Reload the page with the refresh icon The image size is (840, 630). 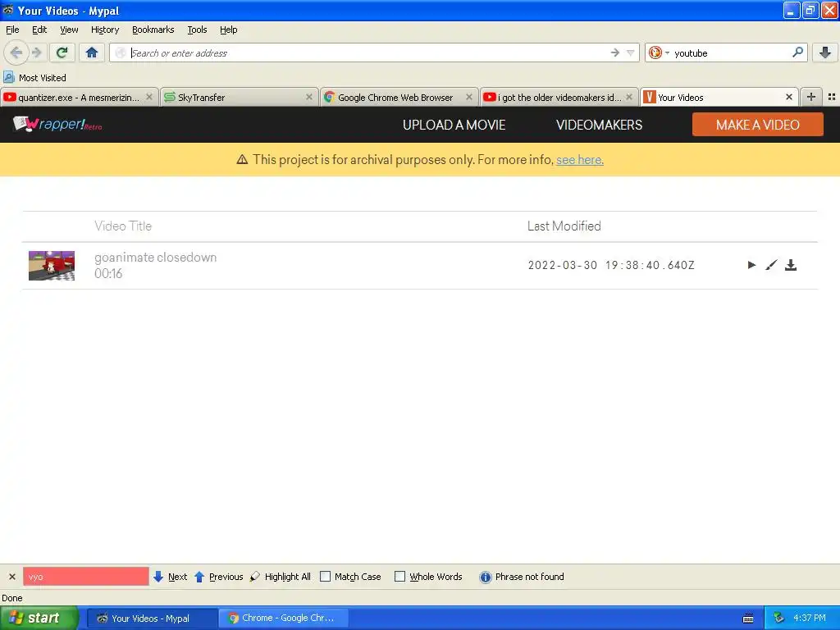62,52
